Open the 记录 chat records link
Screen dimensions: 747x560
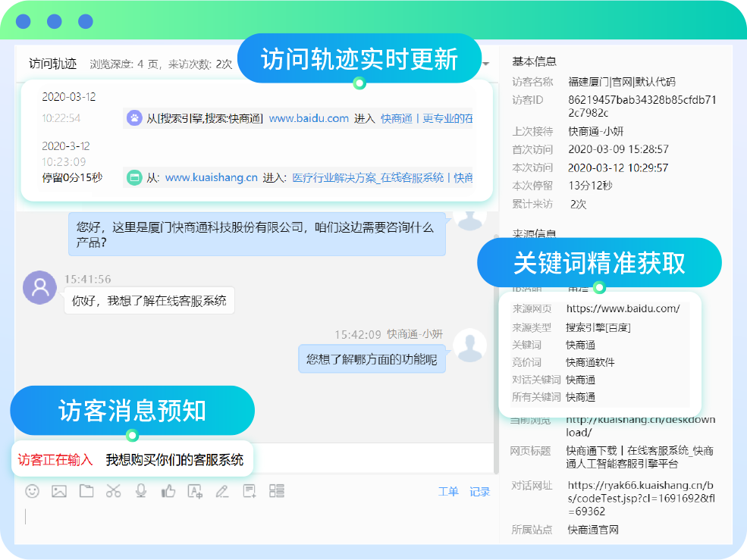pos(480,492)
